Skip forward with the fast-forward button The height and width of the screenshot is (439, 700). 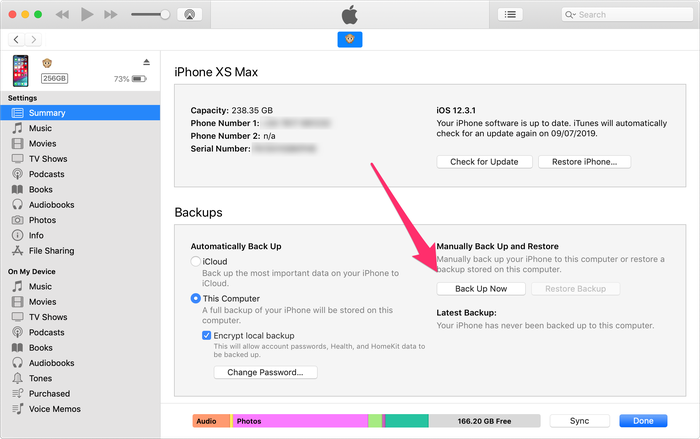pos(110,15)
